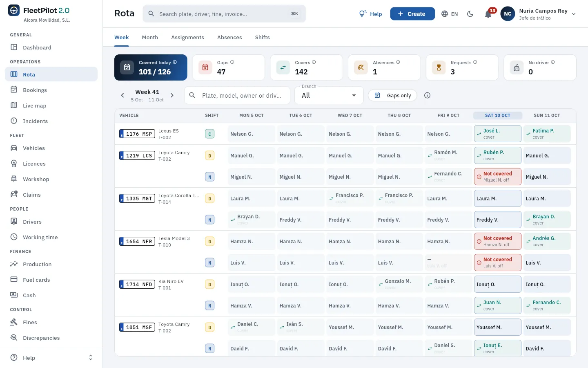Image resolution: width=588 pixels, height=368 pixels.
Task: Open the Vehicles list
Action: coord(51,148)
